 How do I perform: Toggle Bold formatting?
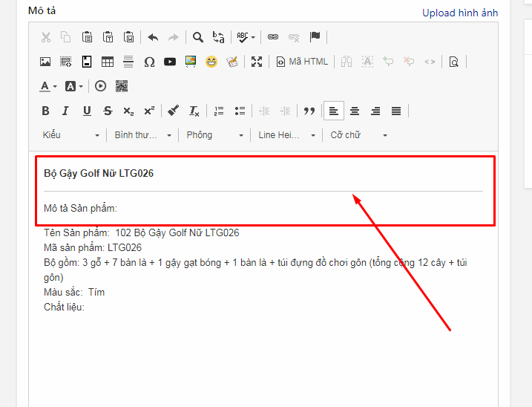(45, 111)
